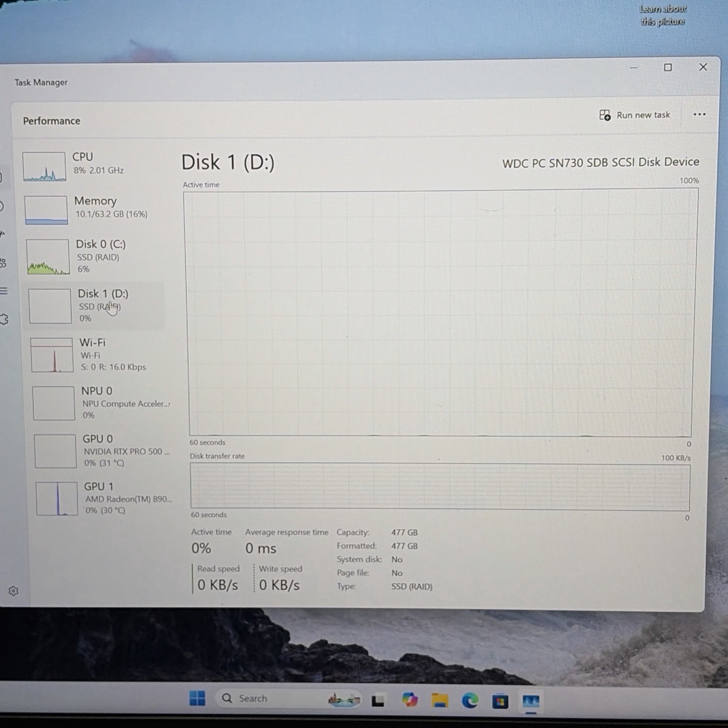Click the Page file No value
Image resolution: width=728 pixels, height=728 pixels.
pos(397,573)
